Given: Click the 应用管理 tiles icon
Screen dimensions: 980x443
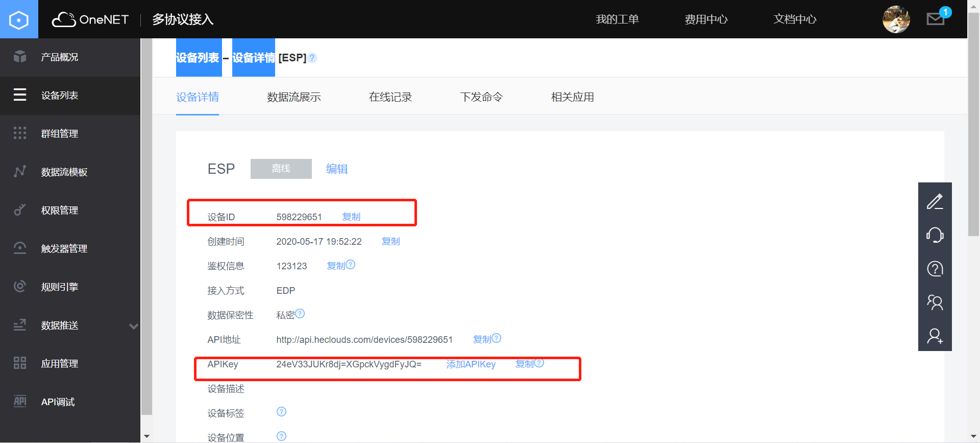Looking at the screenshot, I should 20,363.
